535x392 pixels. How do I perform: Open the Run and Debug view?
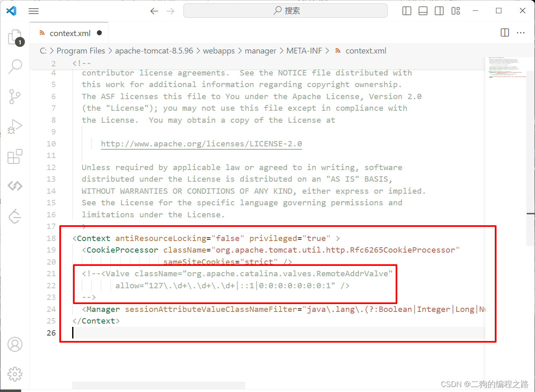pyautogui.click(x=15, y=127)
